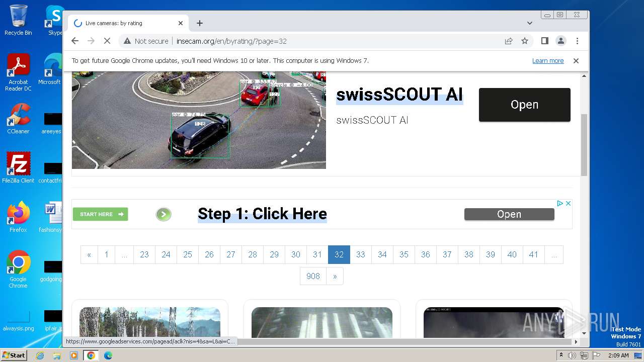
Task: Open the traffic roundabout ad image
Action: [x=199, y=120]
